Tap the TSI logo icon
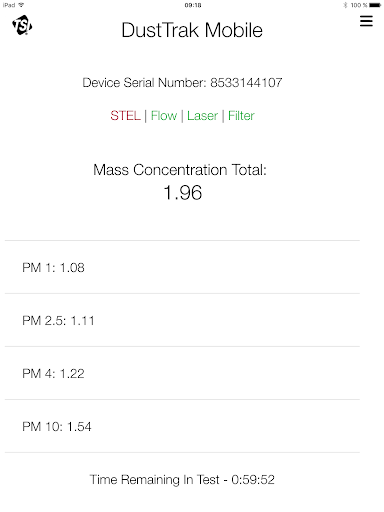 pos(22,25)
